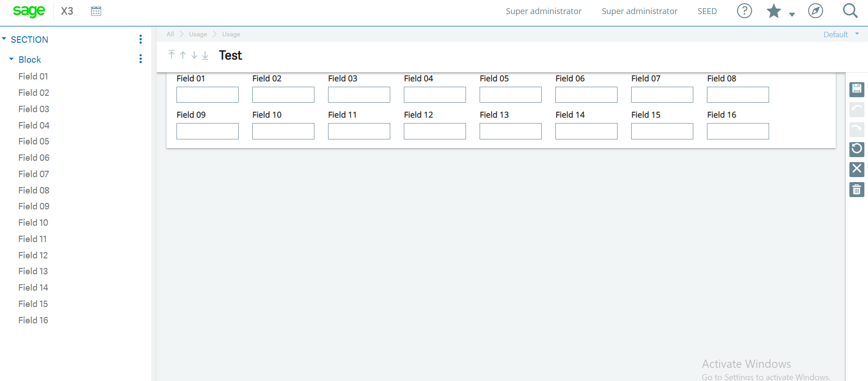Select Field 13 in sidebar tree
This screenshot has height=381, width=868.
pos(33,271)
